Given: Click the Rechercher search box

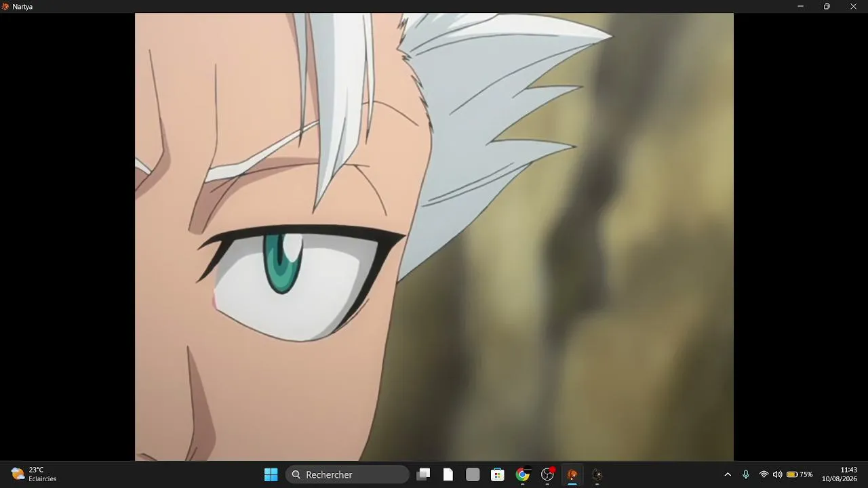Looking at the screenshot, I should (347, 474).
